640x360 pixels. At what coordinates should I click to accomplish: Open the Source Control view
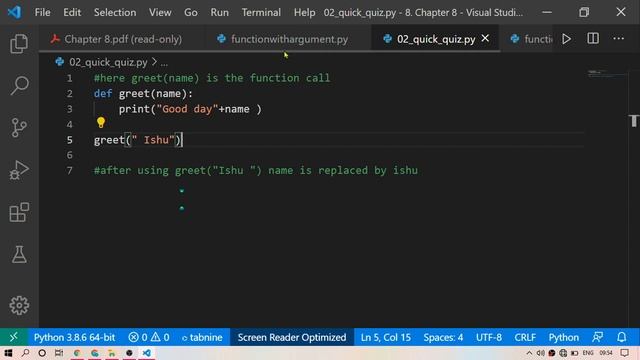pos(19,127)
